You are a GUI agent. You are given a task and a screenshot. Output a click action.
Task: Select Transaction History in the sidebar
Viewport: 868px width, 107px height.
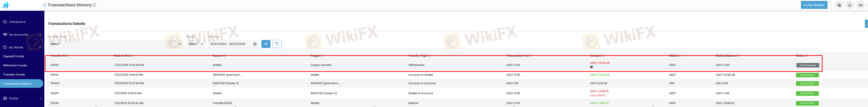coord(21,84)
